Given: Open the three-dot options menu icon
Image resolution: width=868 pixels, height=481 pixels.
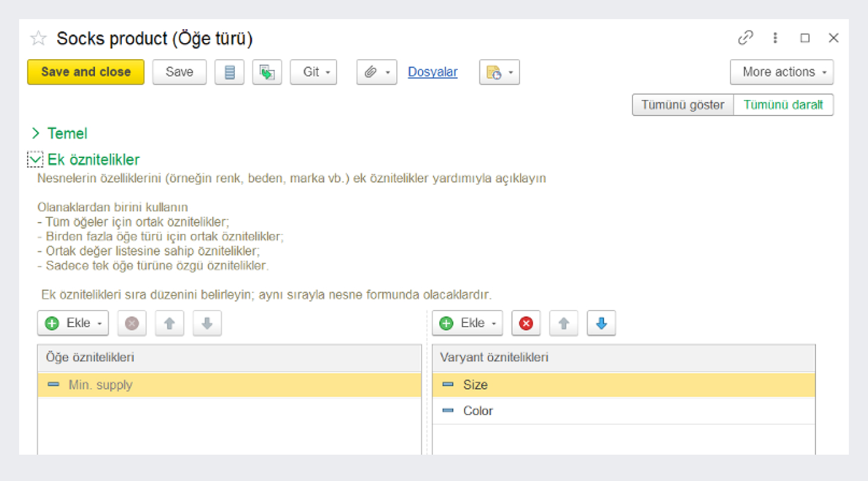Looking at the screenshot, I should point(775,38).
